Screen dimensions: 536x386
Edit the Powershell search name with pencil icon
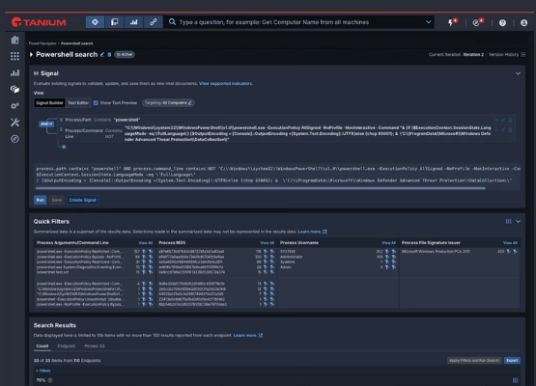(102, 54)
